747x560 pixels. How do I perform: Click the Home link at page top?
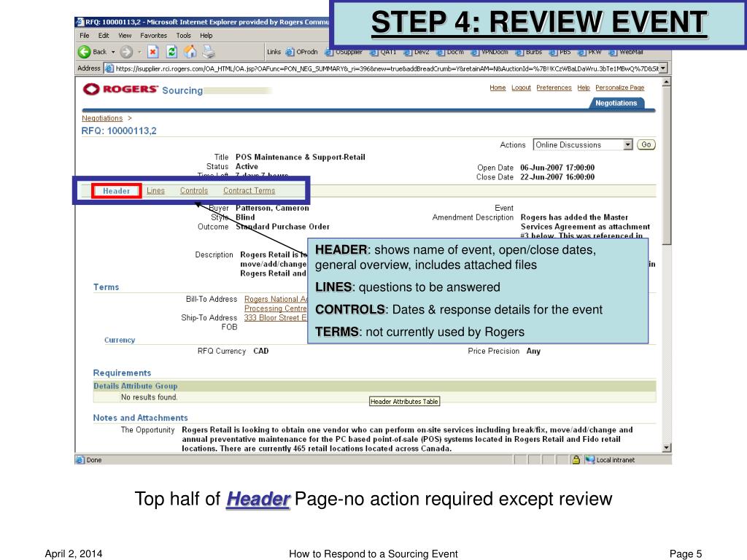tap(498, 87)
